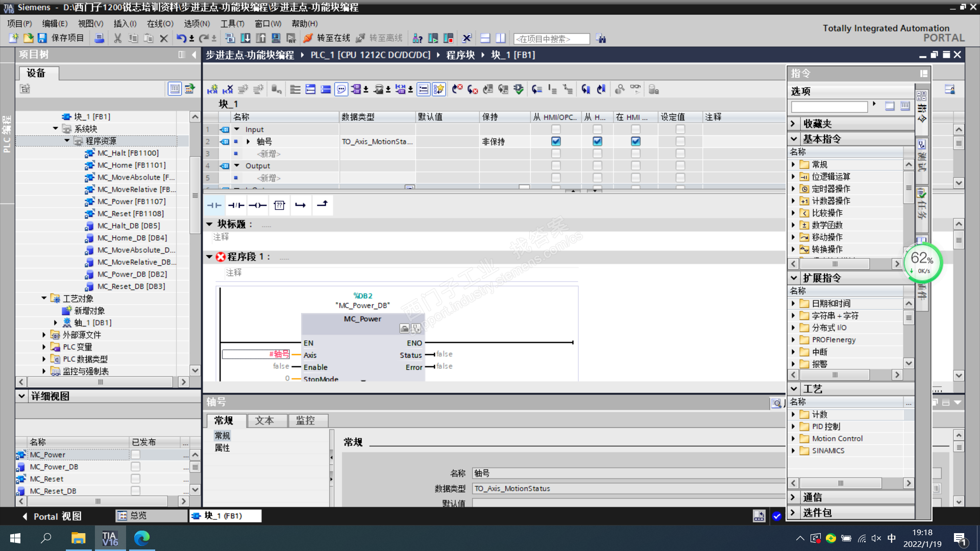Open Microsoft Edge from the taskbar

click(x=141, y=538)
